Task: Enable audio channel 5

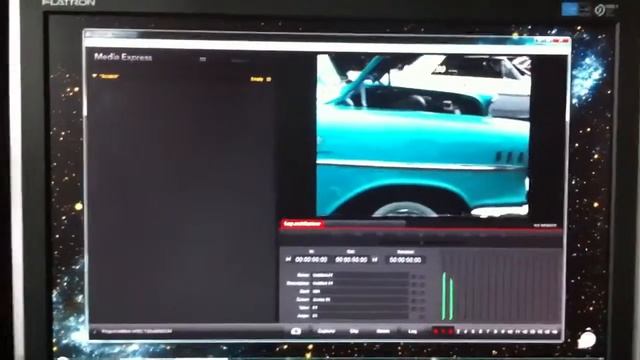Action: click(x=473, y=332)
